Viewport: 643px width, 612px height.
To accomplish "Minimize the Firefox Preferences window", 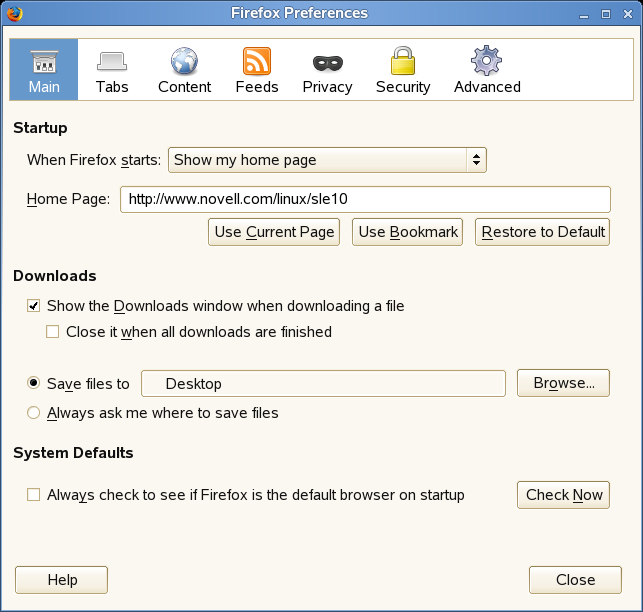I will tap(584, 14).
